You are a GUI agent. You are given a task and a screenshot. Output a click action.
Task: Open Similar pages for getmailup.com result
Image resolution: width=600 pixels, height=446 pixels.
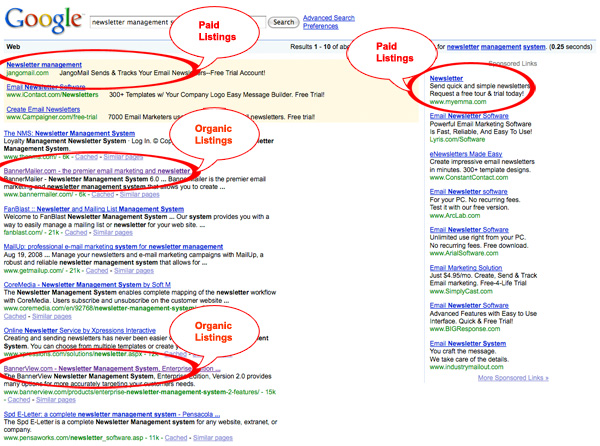[134, 270]
